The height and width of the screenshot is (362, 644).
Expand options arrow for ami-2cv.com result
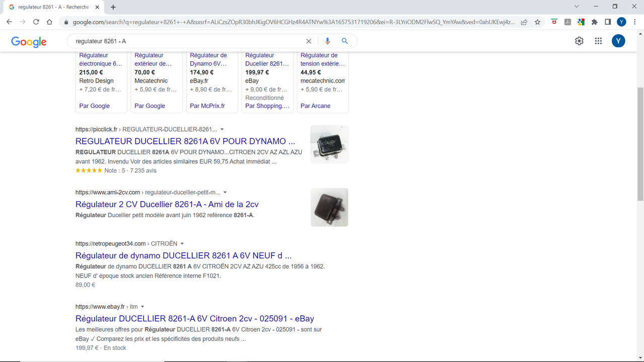(x=225, y=192)
